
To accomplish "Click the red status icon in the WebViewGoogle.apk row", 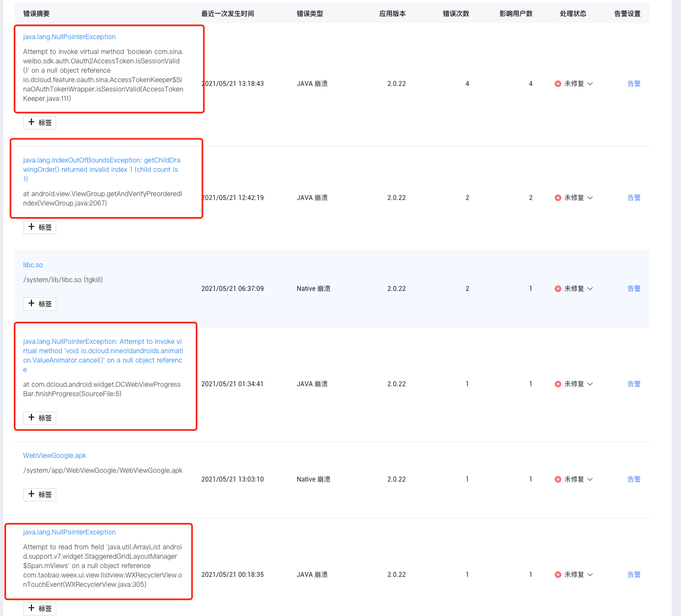I will tap(557, 479).
